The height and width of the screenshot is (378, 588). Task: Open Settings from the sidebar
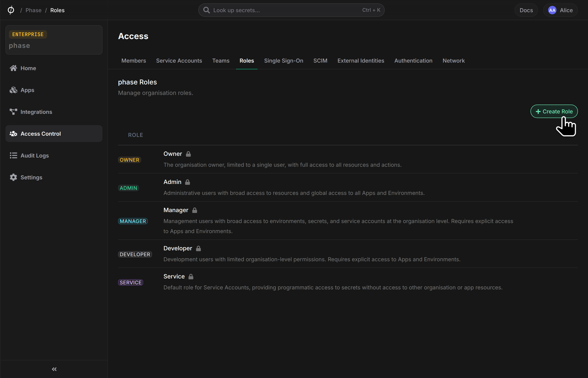coord(54,177)
